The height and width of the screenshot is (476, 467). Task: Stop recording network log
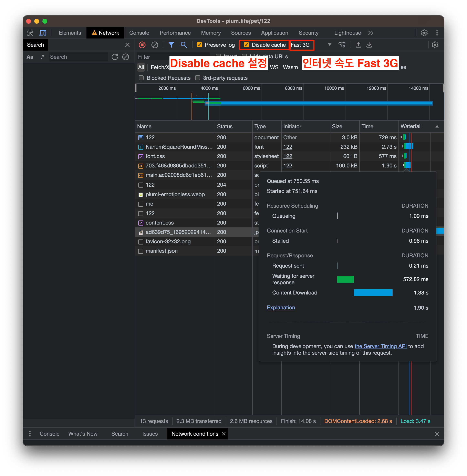tap(142, 45)
